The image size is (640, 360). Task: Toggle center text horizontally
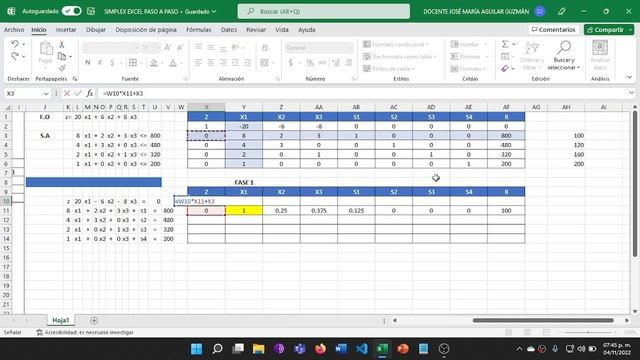[211, 62]
